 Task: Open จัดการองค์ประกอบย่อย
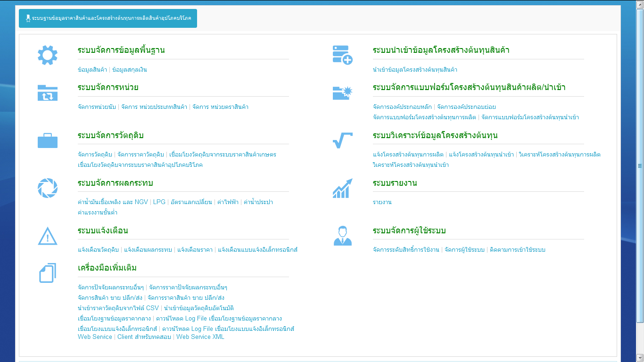coord(466,107)
